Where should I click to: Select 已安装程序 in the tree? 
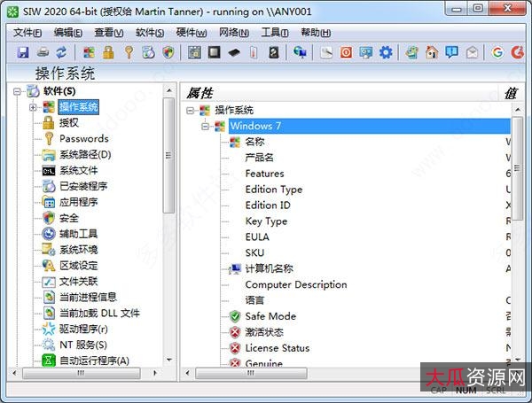pyautogui.click(x=83, y=186)
